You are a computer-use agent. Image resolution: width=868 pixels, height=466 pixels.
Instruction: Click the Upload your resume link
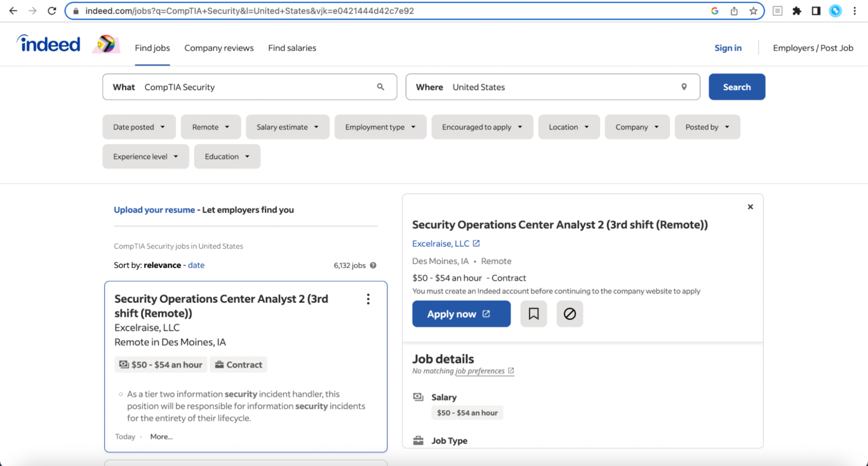(155, 210)
